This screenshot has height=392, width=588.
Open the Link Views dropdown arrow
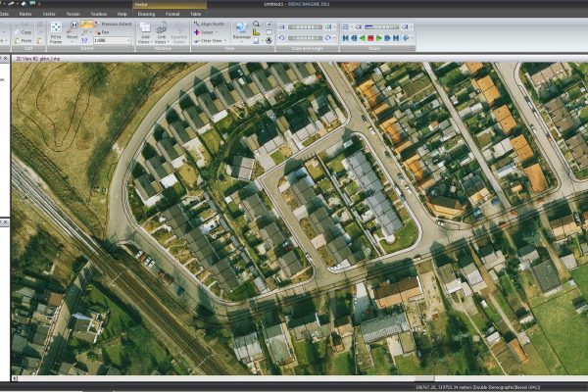[167, 42]
